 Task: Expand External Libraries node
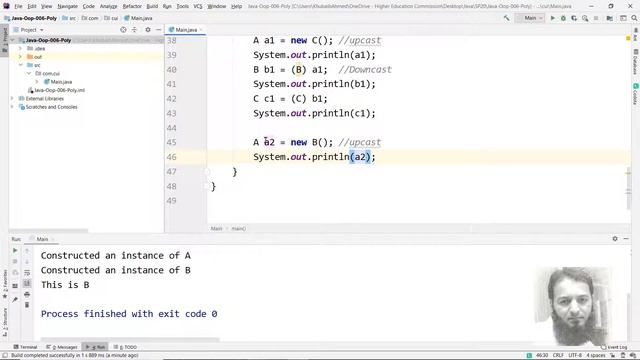[13, 98]
